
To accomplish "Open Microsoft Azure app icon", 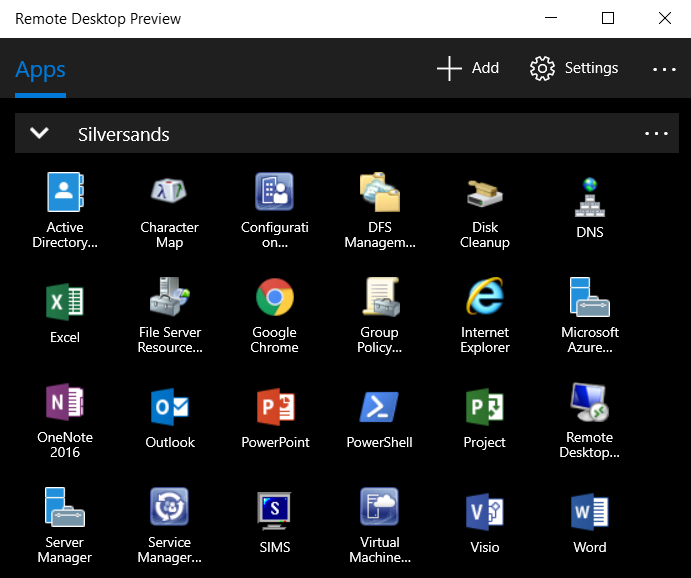I will [590, 297].
